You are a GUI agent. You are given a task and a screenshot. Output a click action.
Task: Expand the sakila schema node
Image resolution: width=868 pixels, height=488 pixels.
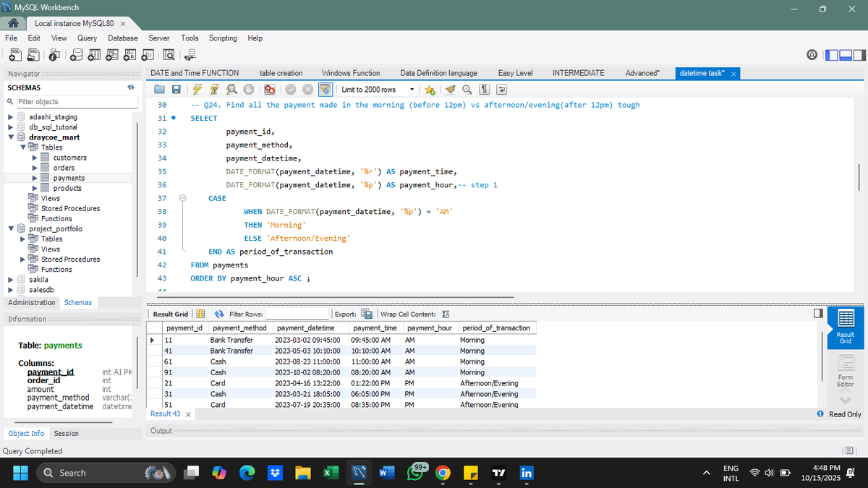pyautogui.click(x=10, y=279)
